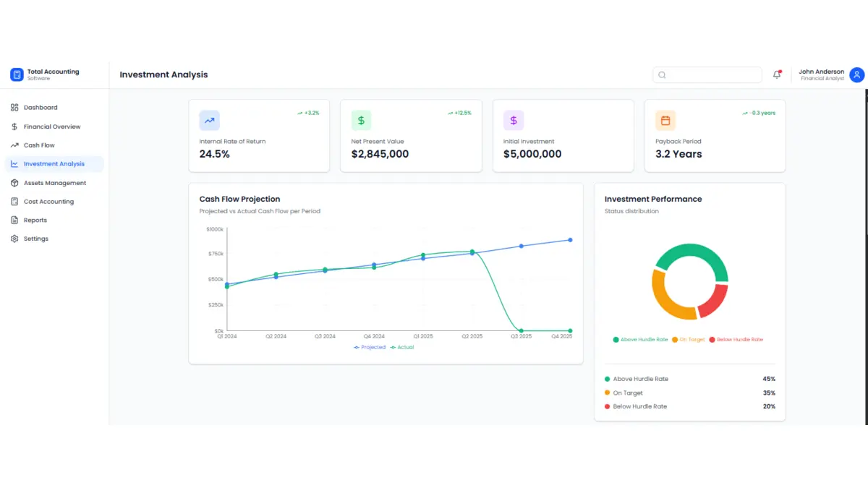
Task: Click the Payback Period calendar icon
Action: [665, 121]
